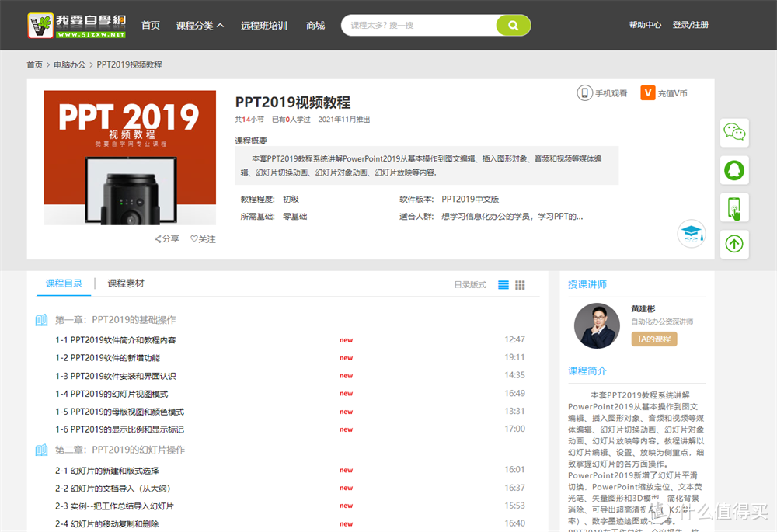This screenshot has width=777, height=532.
Task: Click the new badge on lesson 2-1
Action: (346, 471)
